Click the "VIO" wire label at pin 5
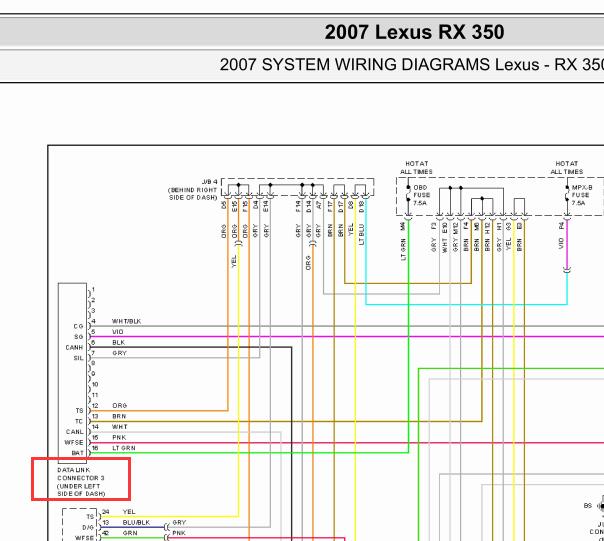The height and width of the screenshot is (541, 604). click(x=118, y=332)
